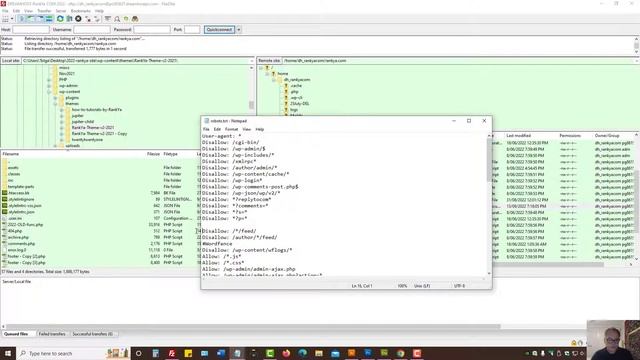Toggle the transfer queue display icon
The width and height of the screenshot is (640, 360).
(49, 19)
